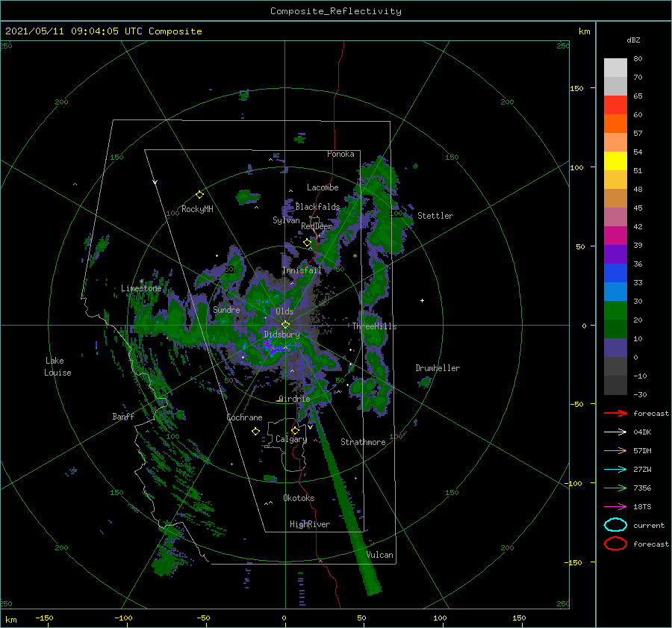This screenshot has width=672, height=628.
Task: Click the Sundre label
Action: click(226, 309)
